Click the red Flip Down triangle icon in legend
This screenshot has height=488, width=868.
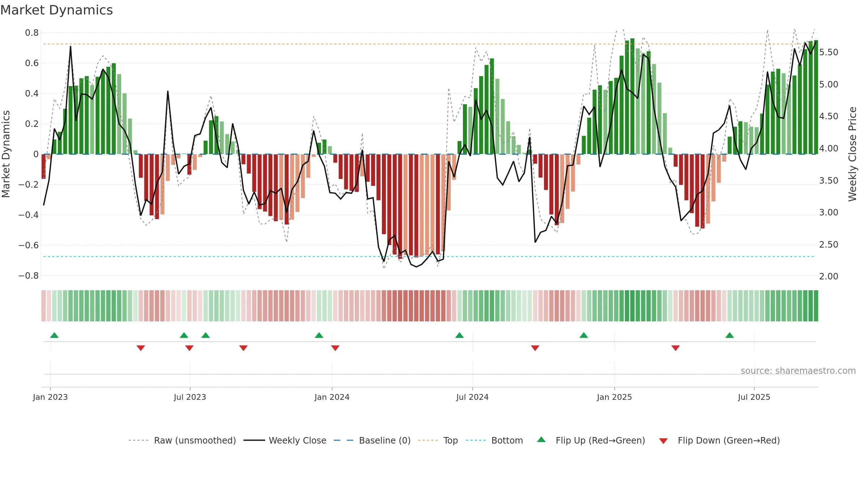(663, 441)
